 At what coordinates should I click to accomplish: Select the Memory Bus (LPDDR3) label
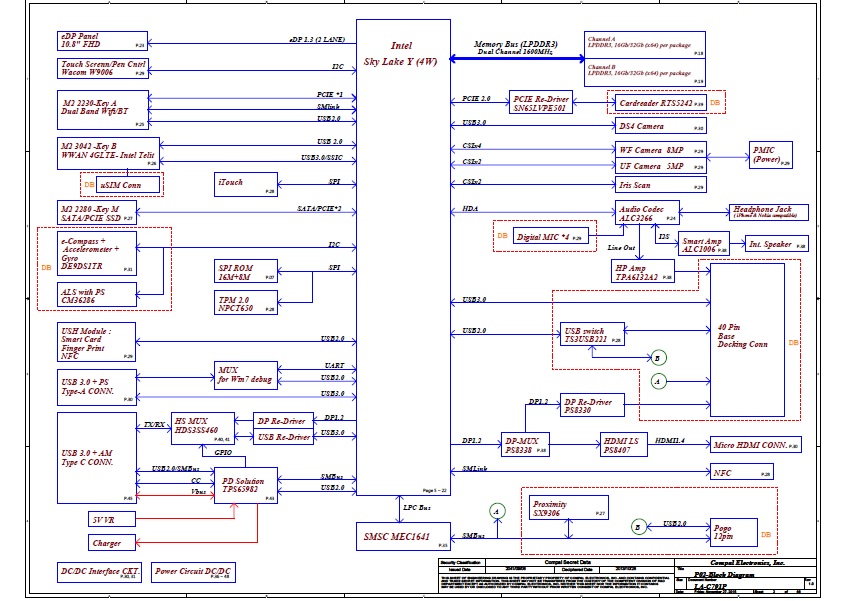click(516, 44)
